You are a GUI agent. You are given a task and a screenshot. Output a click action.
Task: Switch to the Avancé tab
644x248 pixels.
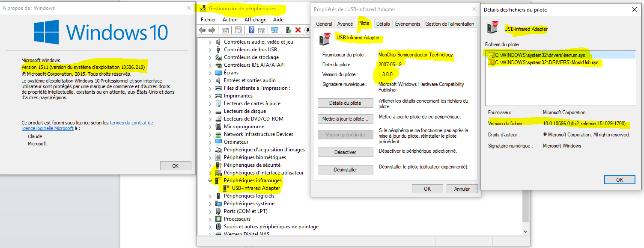pyautogui.click(x=345, y=24)
